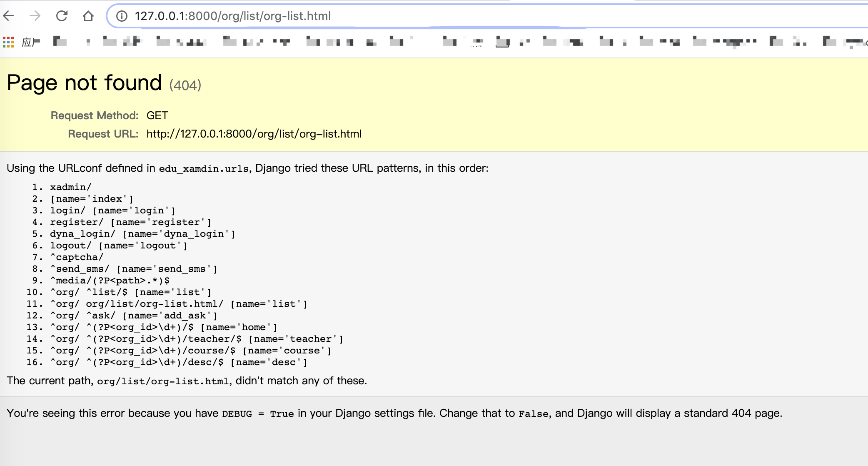Click the 'DEBUG = True' text

click(x=258, y=413)
